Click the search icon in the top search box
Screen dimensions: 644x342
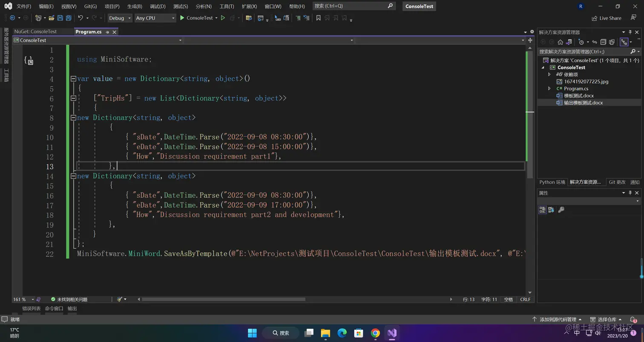pos(390,6)
